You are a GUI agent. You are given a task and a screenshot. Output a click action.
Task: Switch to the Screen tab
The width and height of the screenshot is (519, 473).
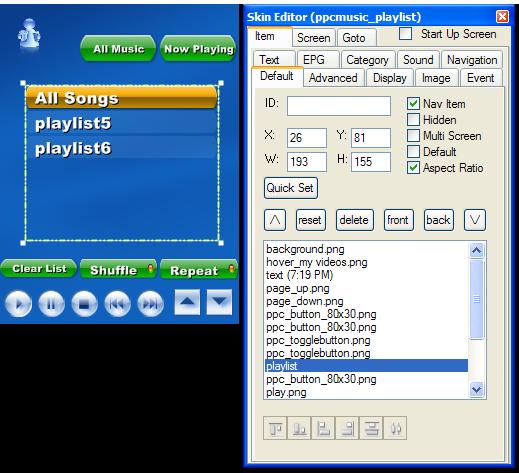pos(314,38)
